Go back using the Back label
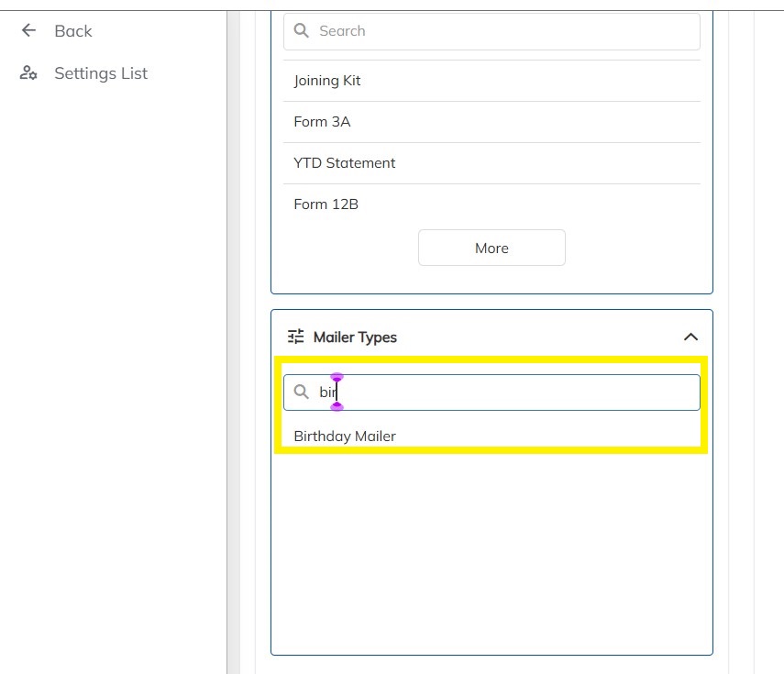Screen dimensions: 784x674 (x=73, y=31)
